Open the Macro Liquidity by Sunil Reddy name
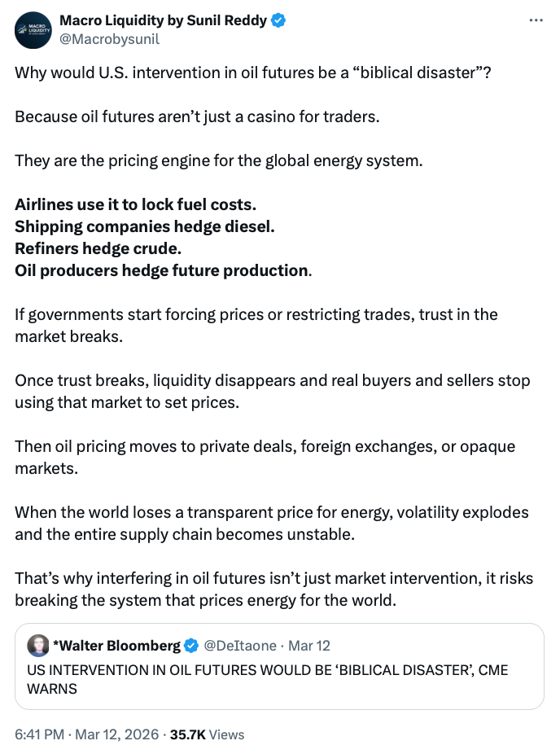 tap(163, 20)
